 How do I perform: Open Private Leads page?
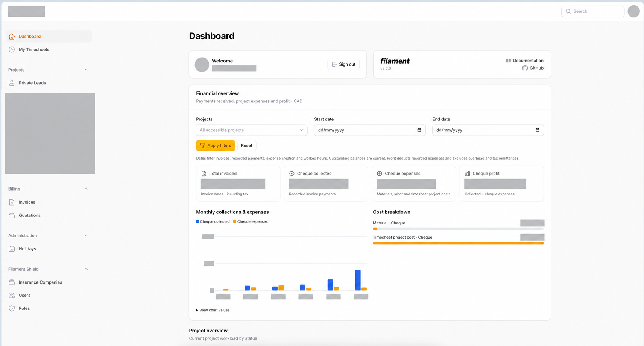[x=49, y=83]
